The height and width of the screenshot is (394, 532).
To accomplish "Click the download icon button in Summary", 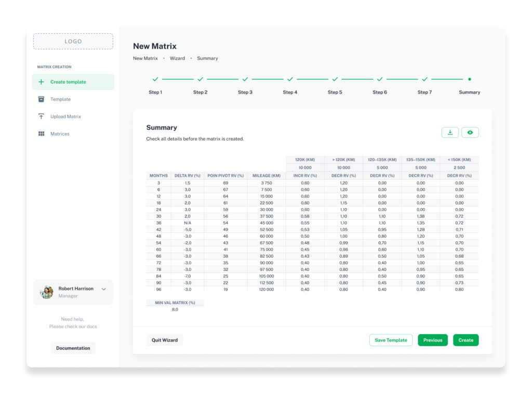I will point(450,133).
